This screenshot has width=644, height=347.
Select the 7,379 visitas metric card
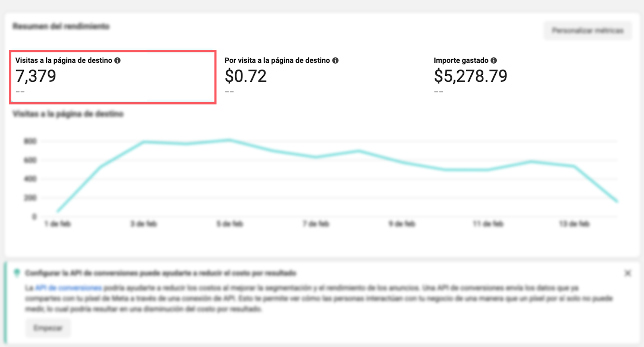113,77
